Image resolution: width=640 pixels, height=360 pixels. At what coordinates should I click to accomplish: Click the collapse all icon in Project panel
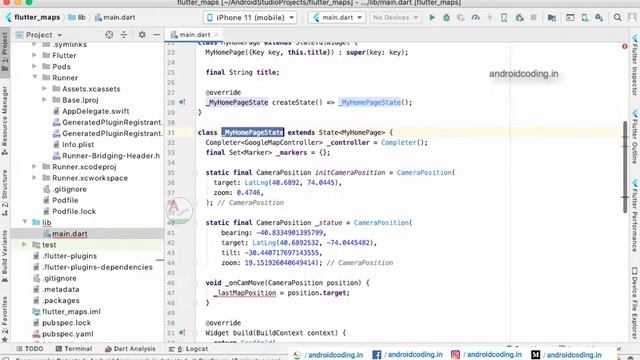(x=124, y=35)
